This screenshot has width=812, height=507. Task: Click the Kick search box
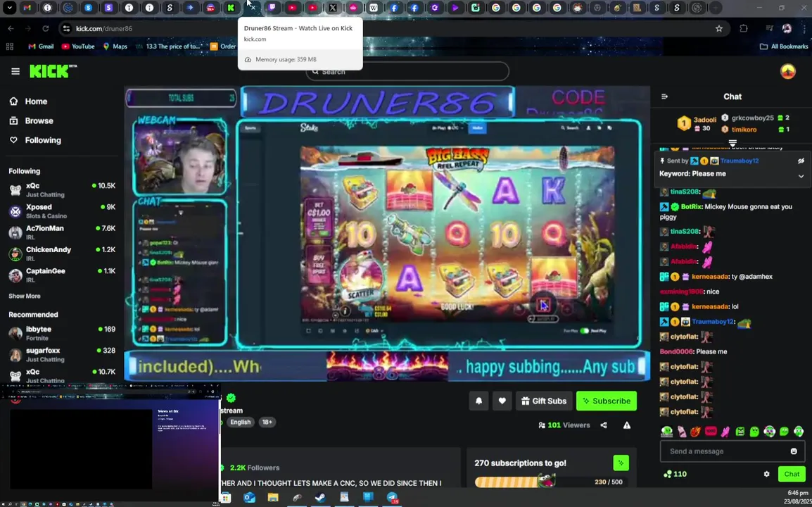pyautogui.click(x=407, y=72)
